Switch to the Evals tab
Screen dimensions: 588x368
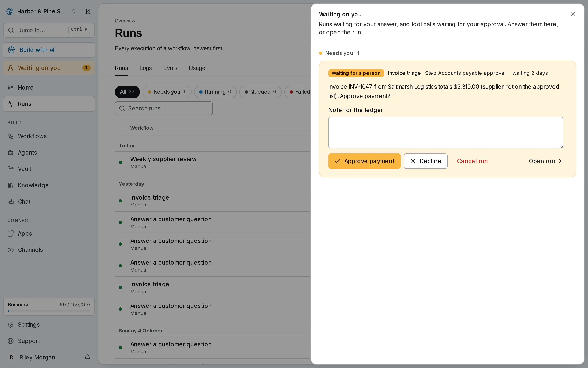pos(170,68)
